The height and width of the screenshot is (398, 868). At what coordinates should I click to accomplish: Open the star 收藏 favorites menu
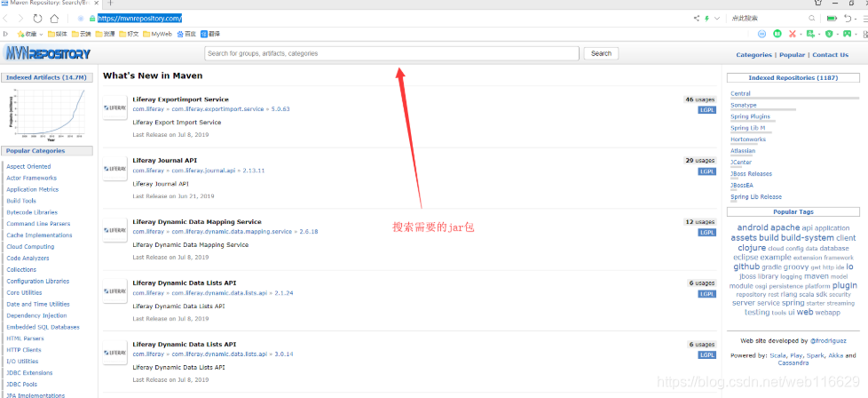pyautogui.click(x=30, y=34)
